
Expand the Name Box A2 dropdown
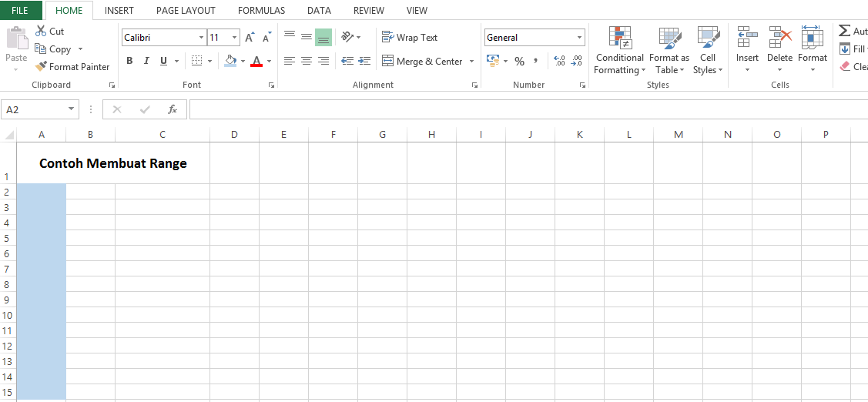point(71,109)
